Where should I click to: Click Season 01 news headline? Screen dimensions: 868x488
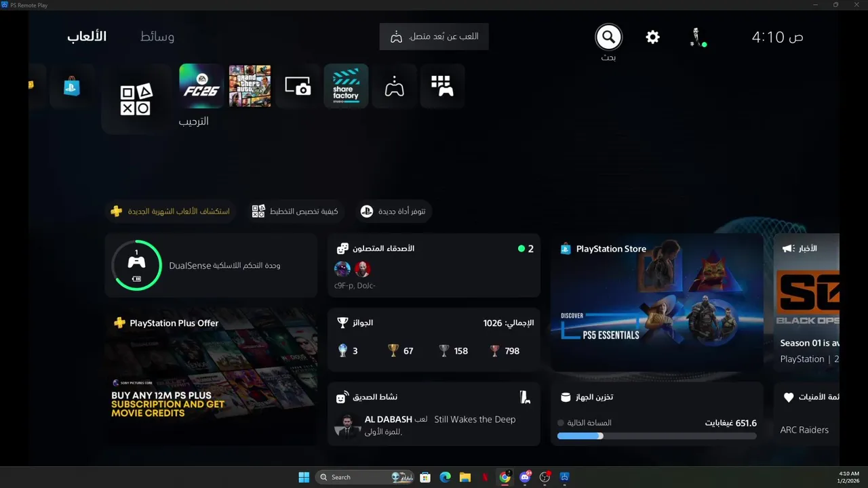coord(810,343)
